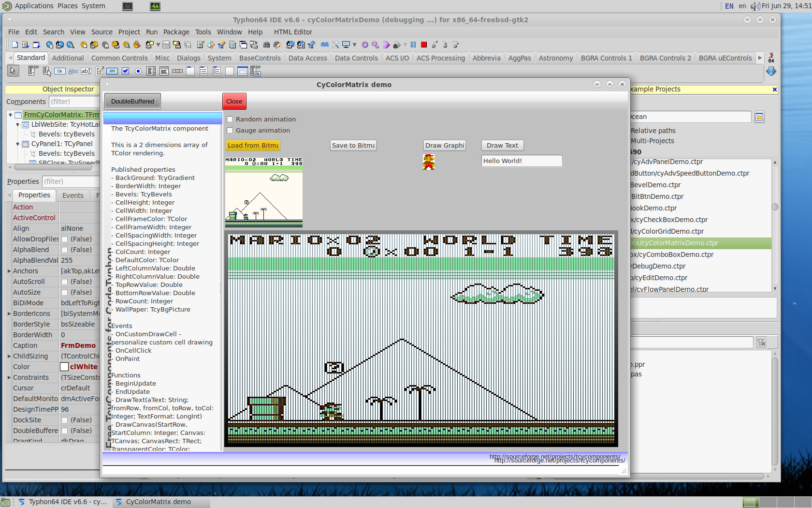Viewport: 812px width, 508px height.
Task: Click the tools wrench icon in the toolbar
Action: (335, 45)
